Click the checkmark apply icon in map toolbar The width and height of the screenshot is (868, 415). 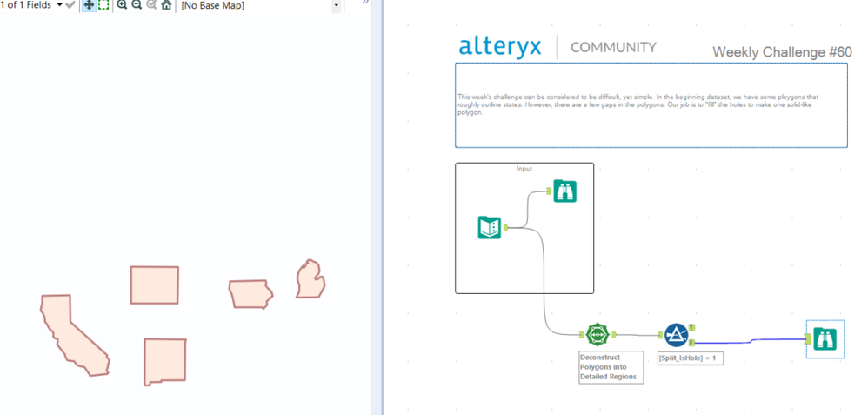(x=70, y=5)
